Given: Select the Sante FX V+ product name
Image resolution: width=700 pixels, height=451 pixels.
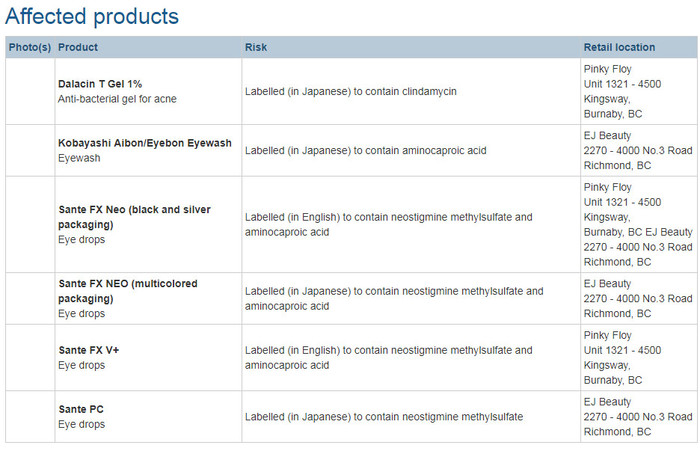Looking at the screenshot, I should tap(89, 350).
